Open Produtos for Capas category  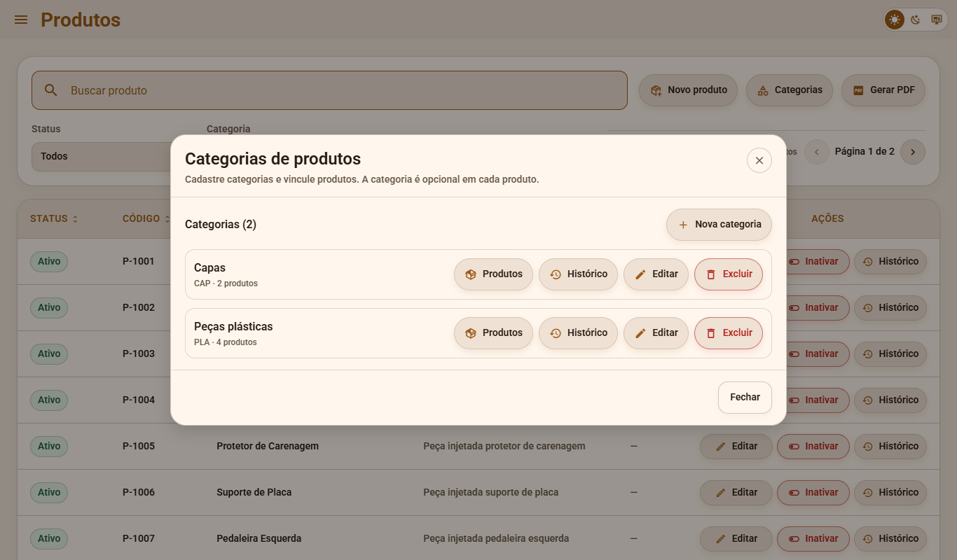(493, 274)
